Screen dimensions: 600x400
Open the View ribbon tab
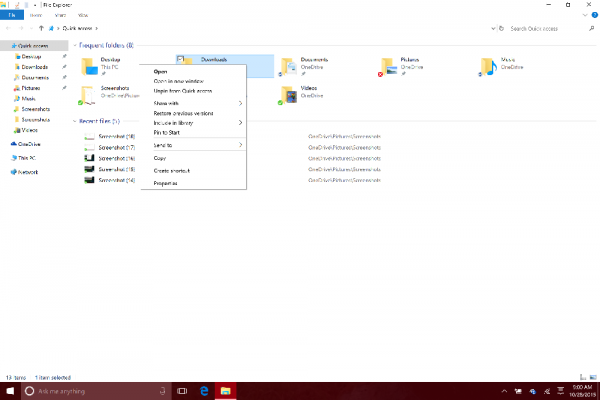click(x=83, y=15)
